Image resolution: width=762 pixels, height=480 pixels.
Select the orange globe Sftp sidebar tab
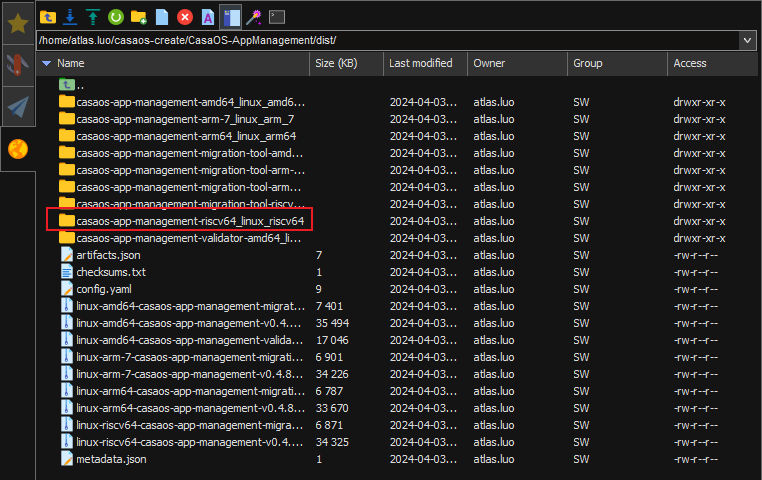18,149
